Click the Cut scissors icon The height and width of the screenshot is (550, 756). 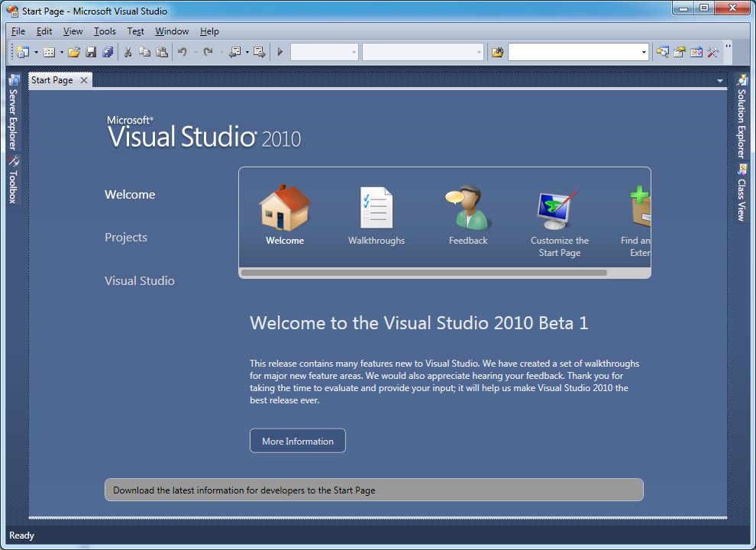point(128,52)
